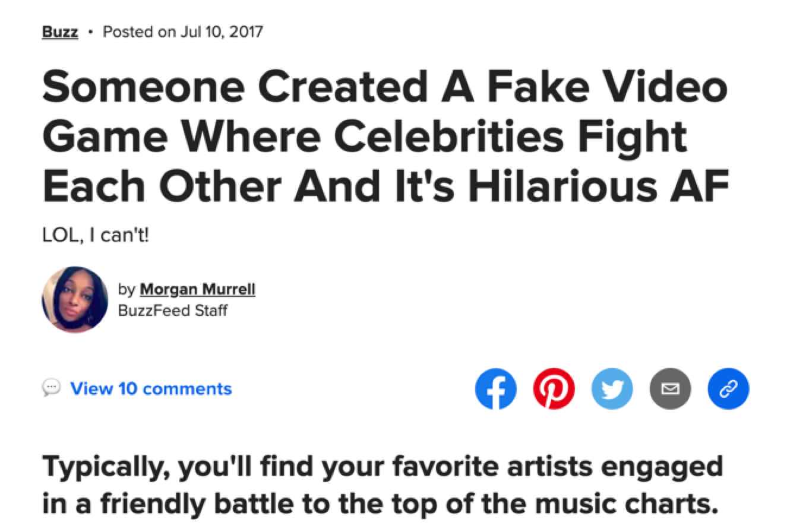Screen dimensions: 809x532
Task: Share the article via the Twitter bird icon
Action: (612, 389)
